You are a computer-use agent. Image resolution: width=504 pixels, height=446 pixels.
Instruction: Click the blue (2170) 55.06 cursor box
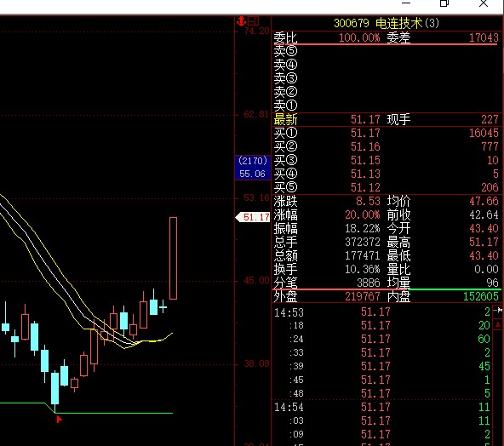[x=253, y=167]
